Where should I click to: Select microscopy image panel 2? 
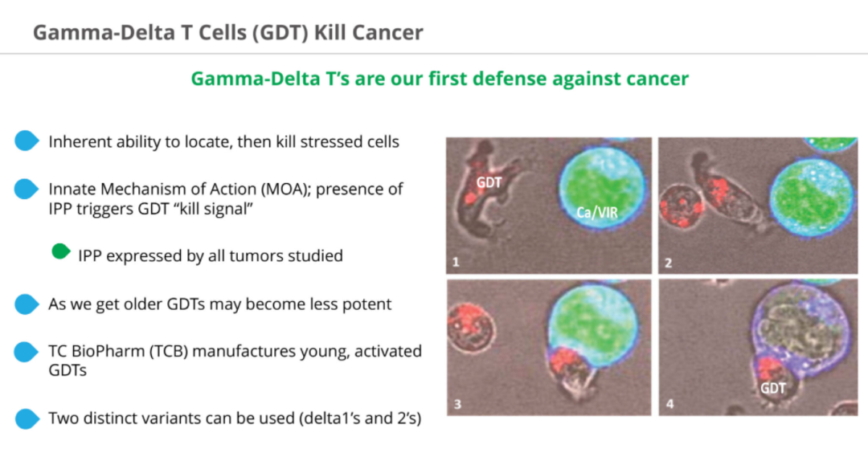(758, 205)
